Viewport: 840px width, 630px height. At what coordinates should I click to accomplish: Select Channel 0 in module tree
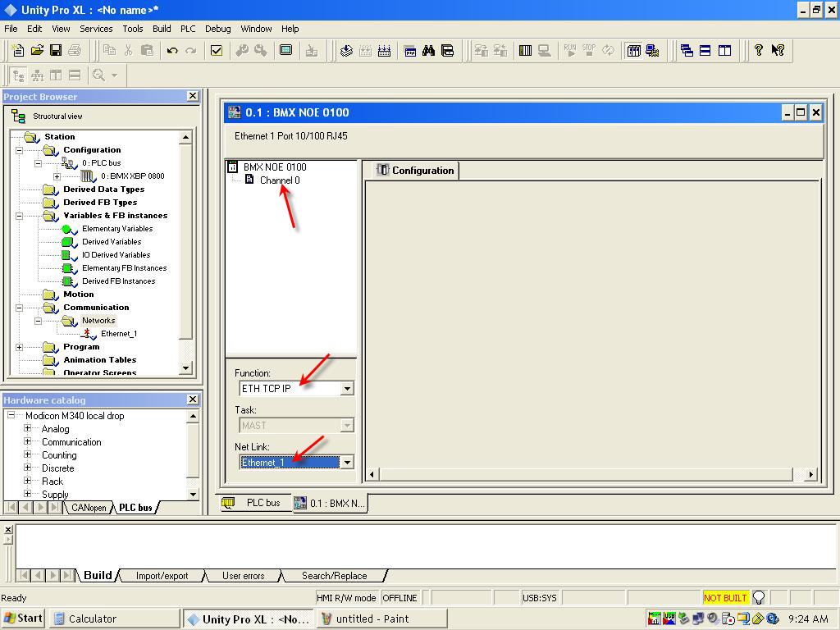click(x=280, y=180)
